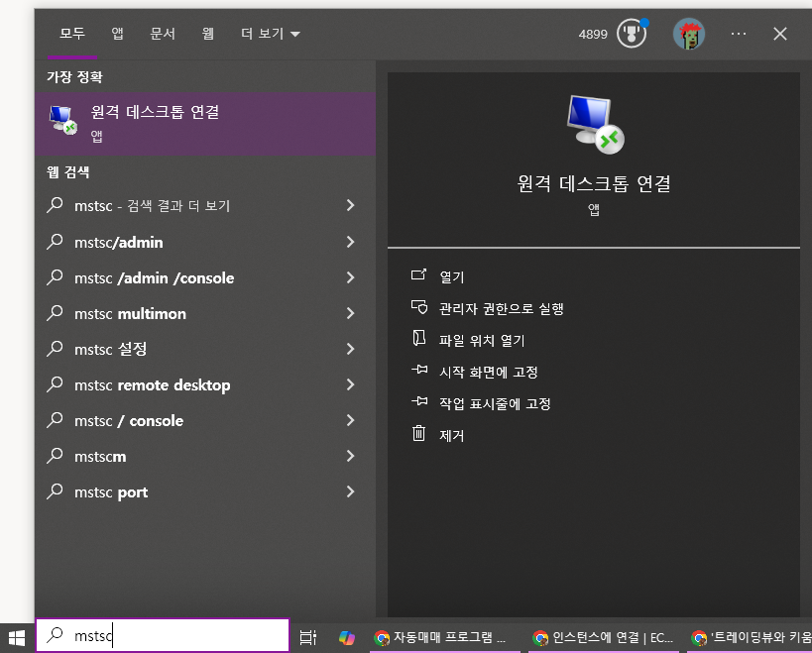Expand chevron for mstsc / console
The height and width of the screenshot is (653, 812).
[x=351, y=420]
